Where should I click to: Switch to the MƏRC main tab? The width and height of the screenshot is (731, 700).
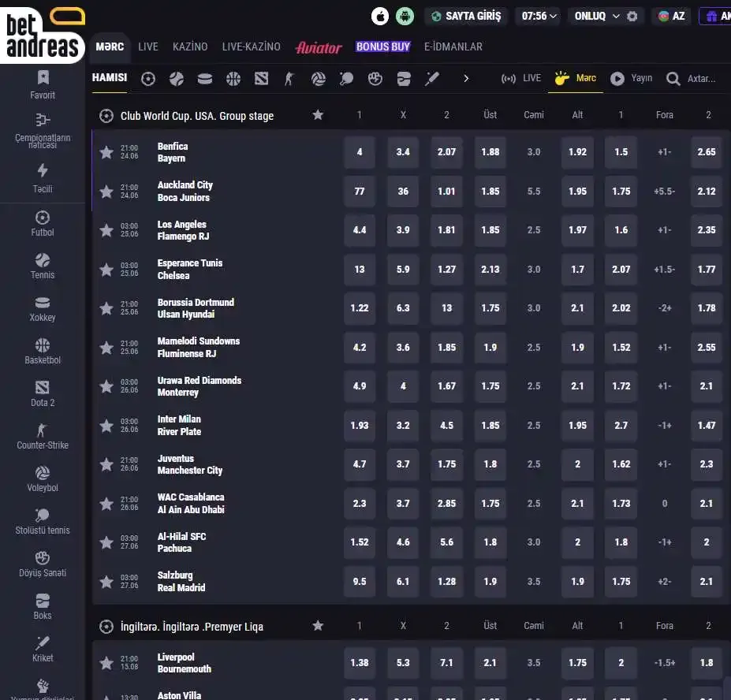(x=110, y=47)
